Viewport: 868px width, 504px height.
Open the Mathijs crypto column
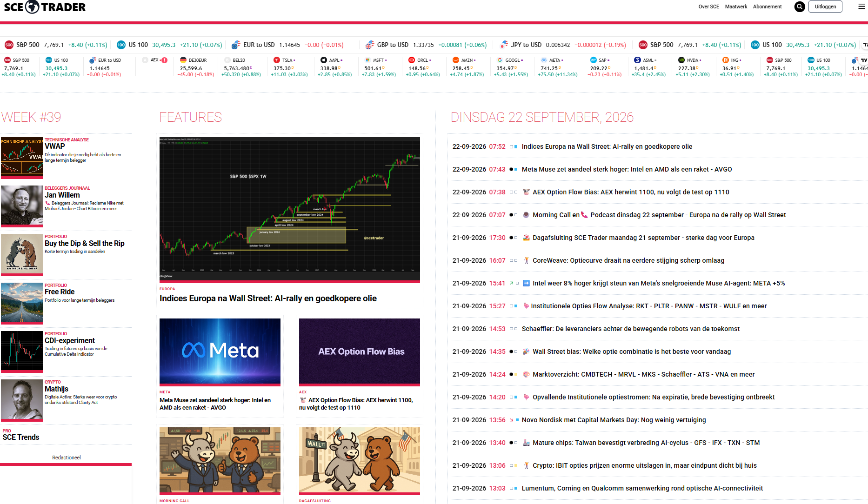[56, 389]
